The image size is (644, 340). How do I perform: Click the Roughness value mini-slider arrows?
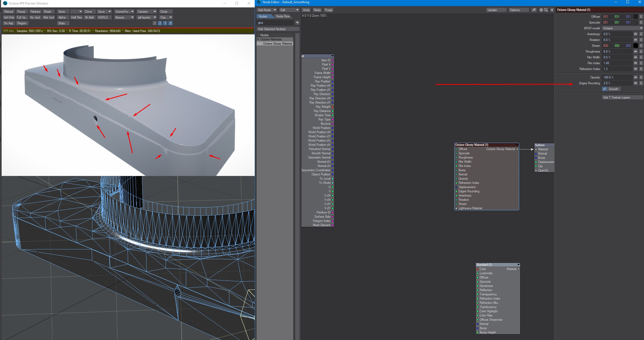click(x=635, y=52)
